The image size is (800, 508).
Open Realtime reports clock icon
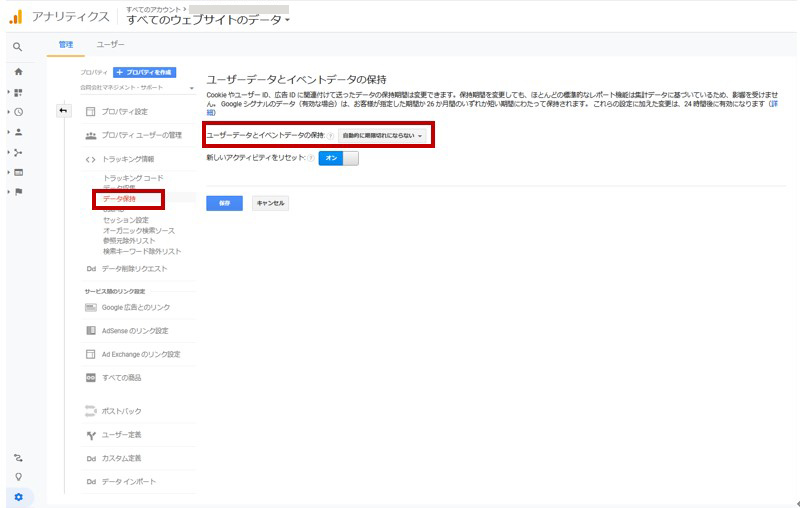coord(18,112)
